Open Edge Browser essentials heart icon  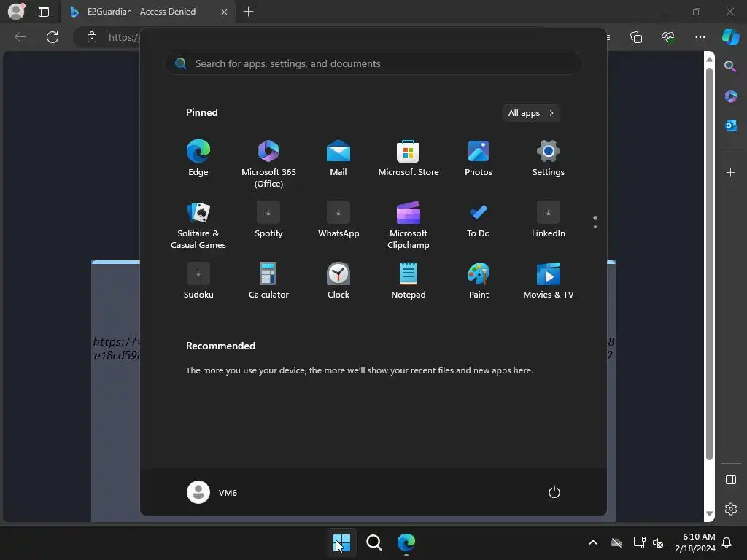(668, 37)
